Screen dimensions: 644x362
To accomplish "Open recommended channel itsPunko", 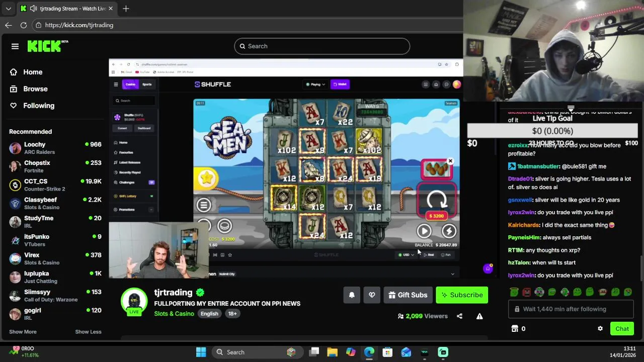I will click(55, 240).
